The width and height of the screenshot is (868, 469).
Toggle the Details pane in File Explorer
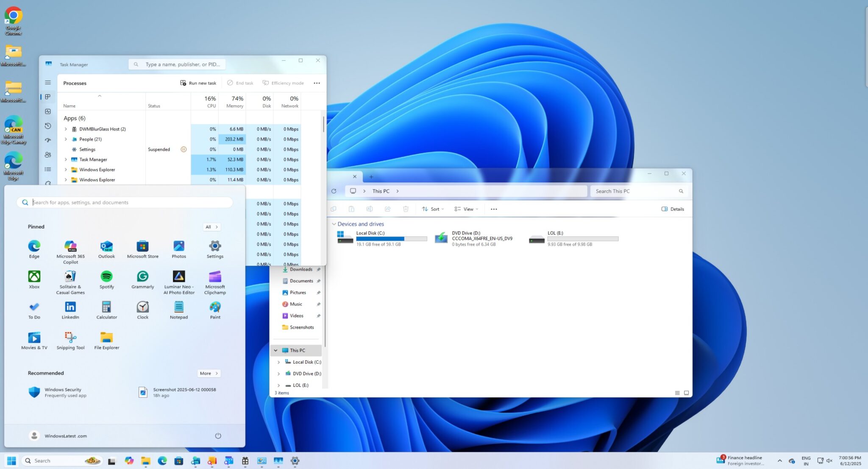[672, 209]
